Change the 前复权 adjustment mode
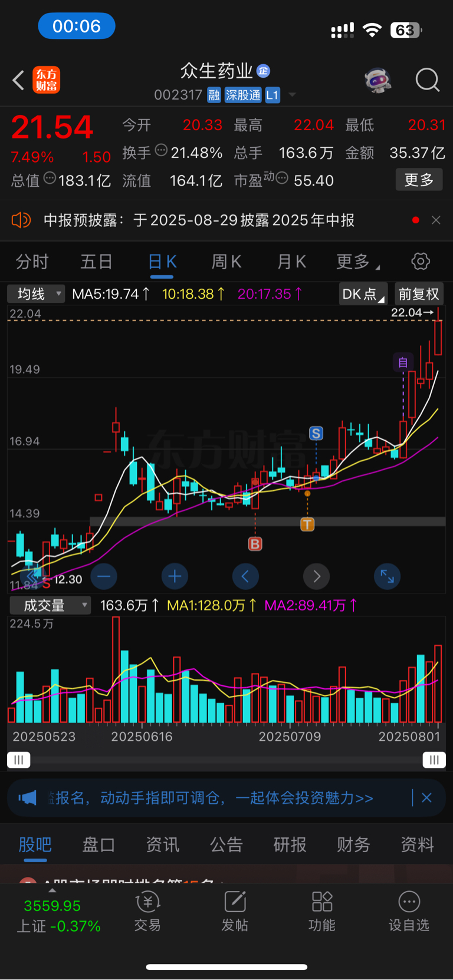 click(x=419, y=293)
